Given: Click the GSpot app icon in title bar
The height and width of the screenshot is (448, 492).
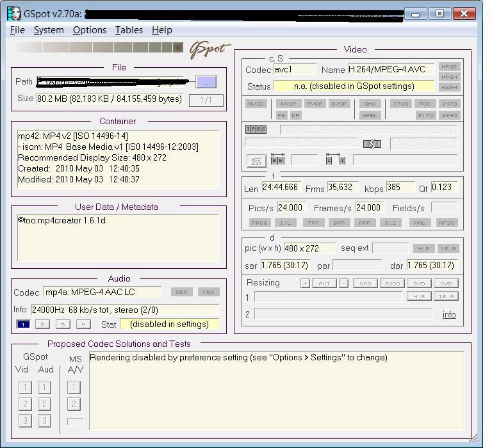Looking at the screenshot, I should 15,13.
